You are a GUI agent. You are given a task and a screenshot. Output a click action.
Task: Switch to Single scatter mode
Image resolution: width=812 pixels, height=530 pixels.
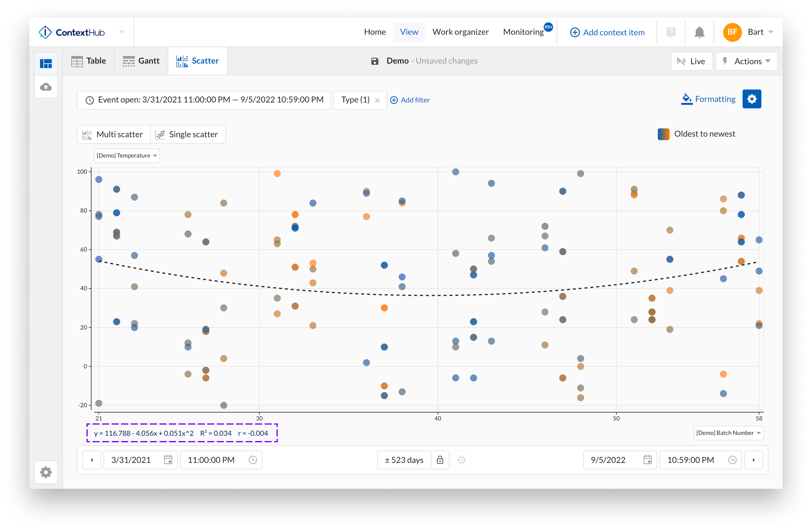(188, 134)
